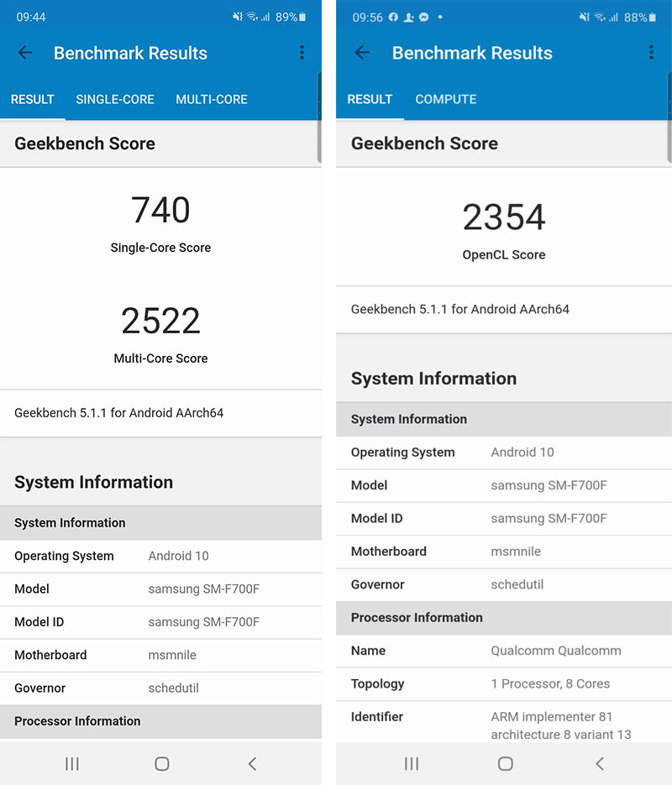Screen dimensions: 672x785
Task: Tap the 2354 OpenCL Score value
Action: (x=503, y=217)
